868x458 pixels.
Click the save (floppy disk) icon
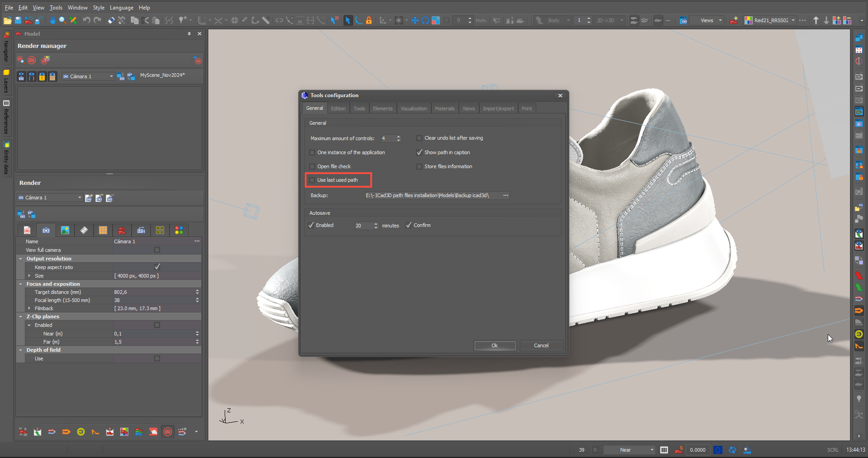coord(18,20)
